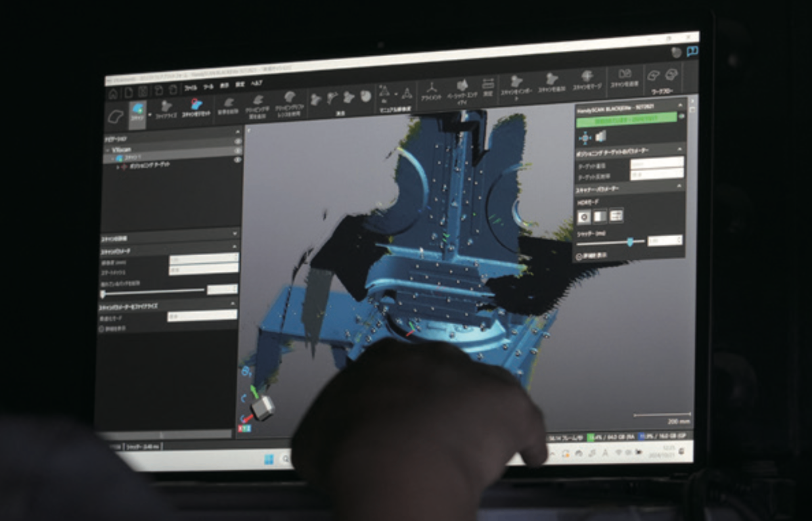The width and height of the screenshot is (812, 521).
Task: Click the Merge scans icon
Action: (587, 79)
